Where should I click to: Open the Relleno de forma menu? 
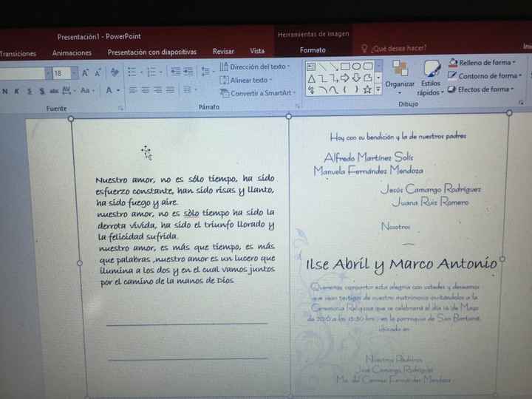(482, 62)
